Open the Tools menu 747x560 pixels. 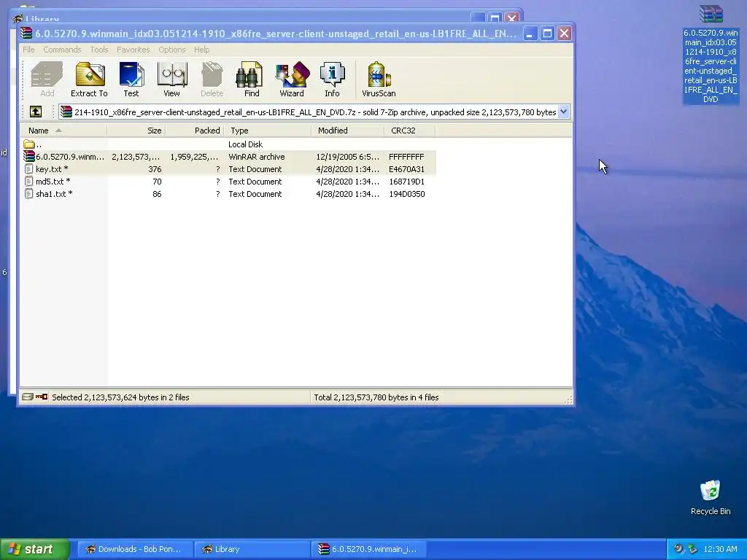click(99, 50)
